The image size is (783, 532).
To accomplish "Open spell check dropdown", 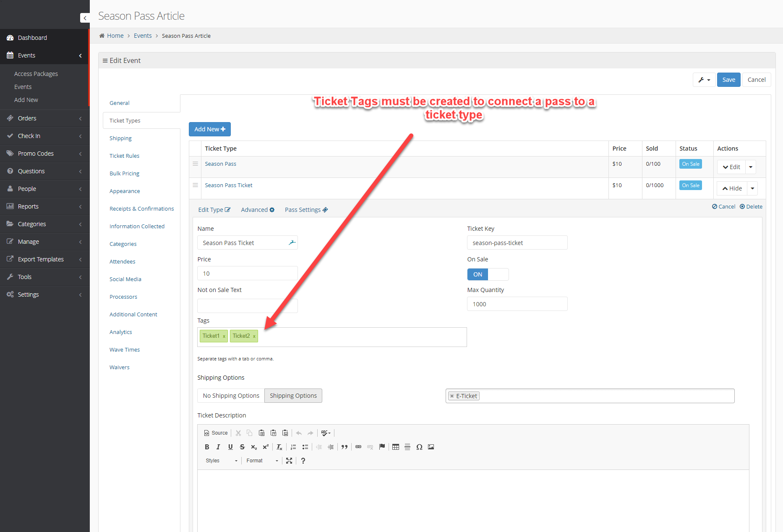I will click(x=326, y=433).
